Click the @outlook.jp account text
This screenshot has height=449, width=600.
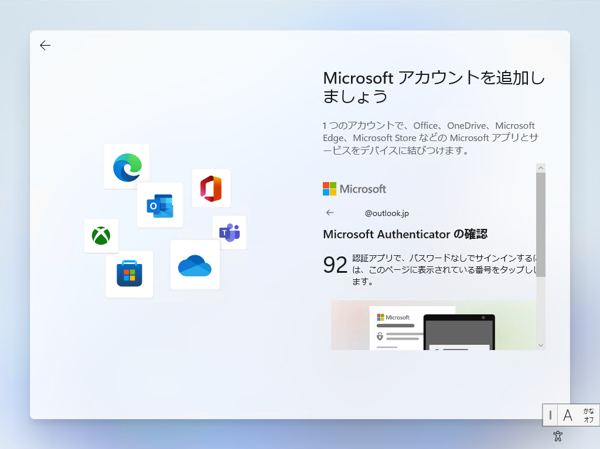click(386, 213)
